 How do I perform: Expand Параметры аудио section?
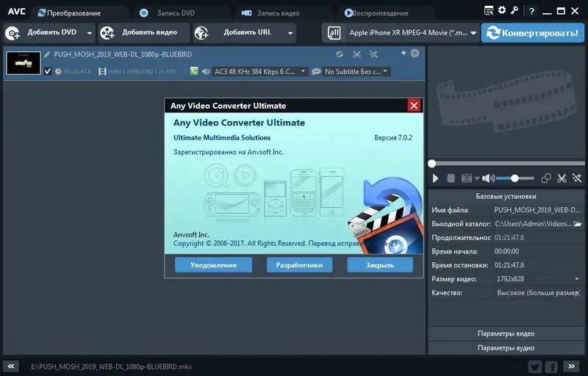[x=506, y=348]
